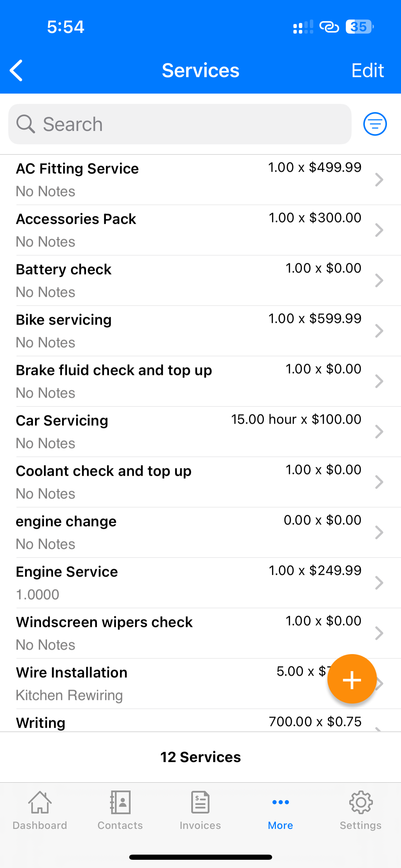This screenshot has width=401, height=868.
Task: Open Windscreen wipers check chevron
Action: [379, 633]
